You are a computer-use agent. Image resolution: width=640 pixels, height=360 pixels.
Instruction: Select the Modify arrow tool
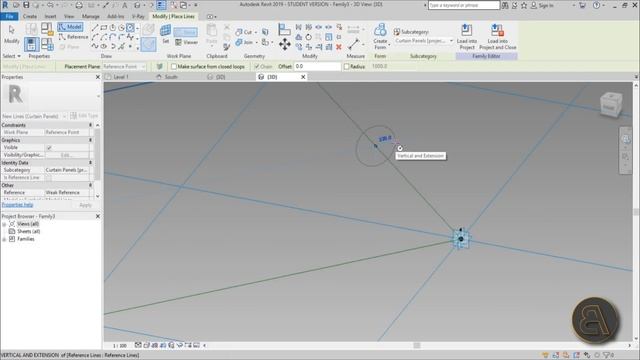(x=11, y=33)
